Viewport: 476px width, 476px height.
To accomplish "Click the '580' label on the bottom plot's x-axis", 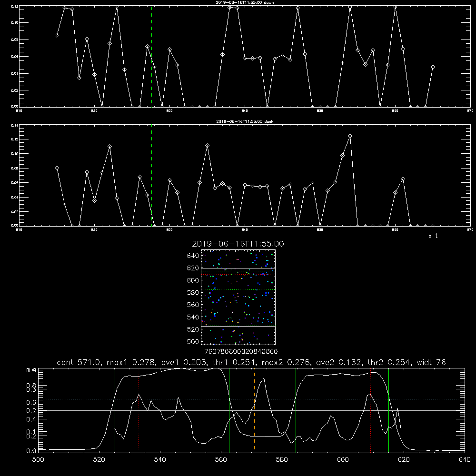I will pyautogui.click(x=282, y=460).
